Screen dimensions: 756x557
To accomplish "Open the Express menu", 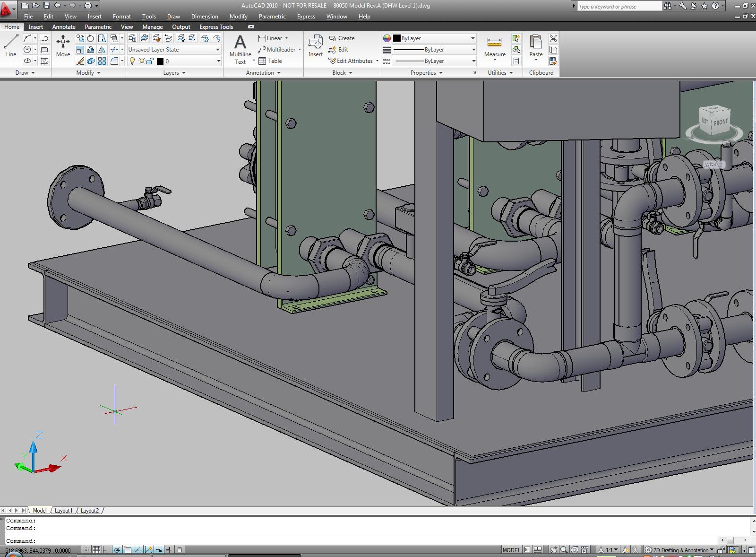I will pos(306,17).
